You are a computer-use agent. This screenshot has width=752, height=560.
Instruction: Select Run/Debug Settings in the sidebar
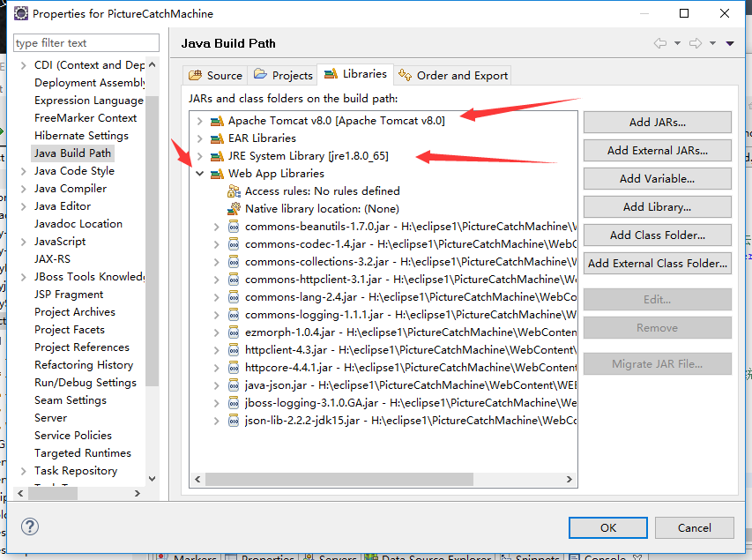[x=86, y=383]
